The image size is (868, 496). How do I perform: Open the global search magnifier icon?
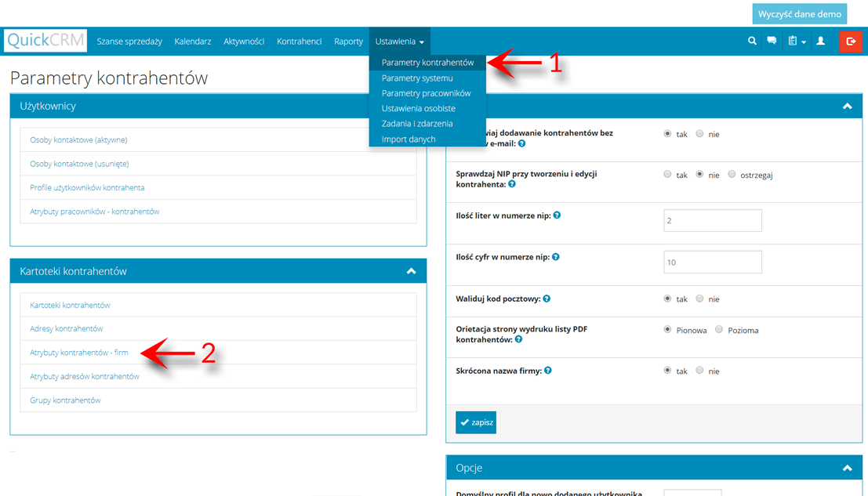(752, 40)
